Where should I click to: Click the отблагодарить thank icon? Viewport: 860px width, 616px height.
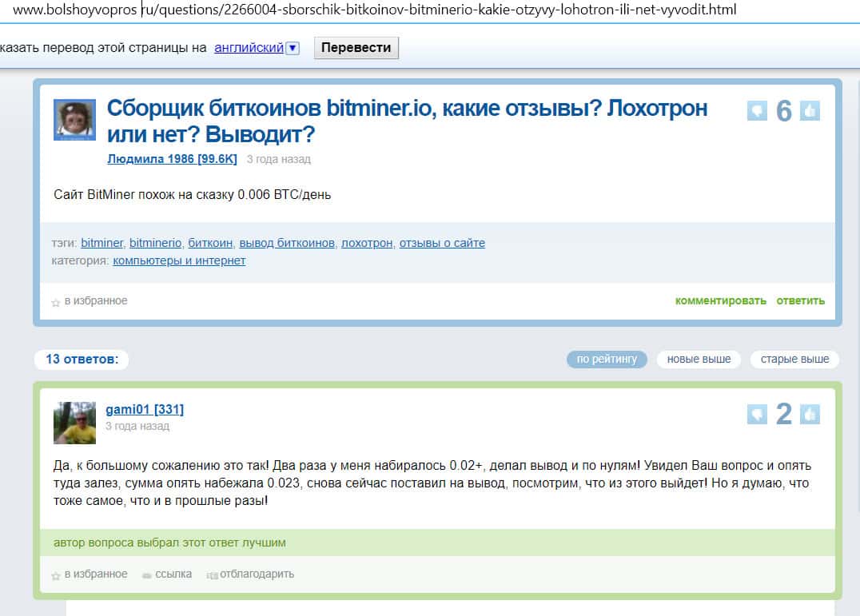213,575
